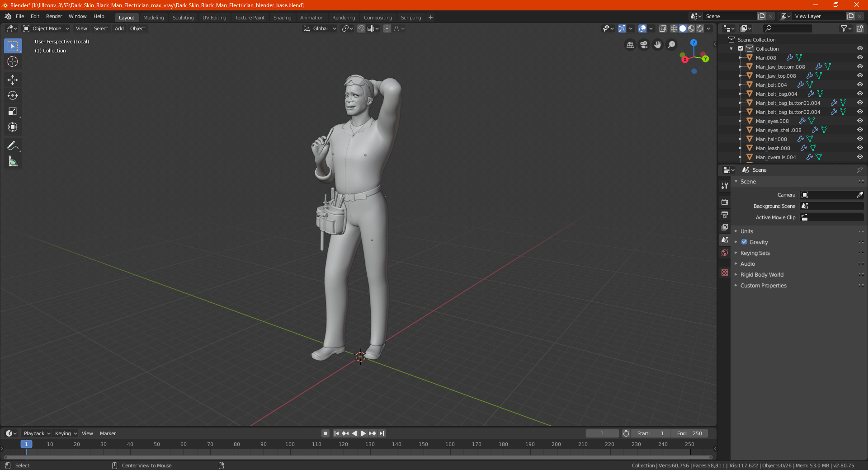Open the viewport Add menu
Image resolution: width=868 pixels, height=470 pixels.
(119, 28)
